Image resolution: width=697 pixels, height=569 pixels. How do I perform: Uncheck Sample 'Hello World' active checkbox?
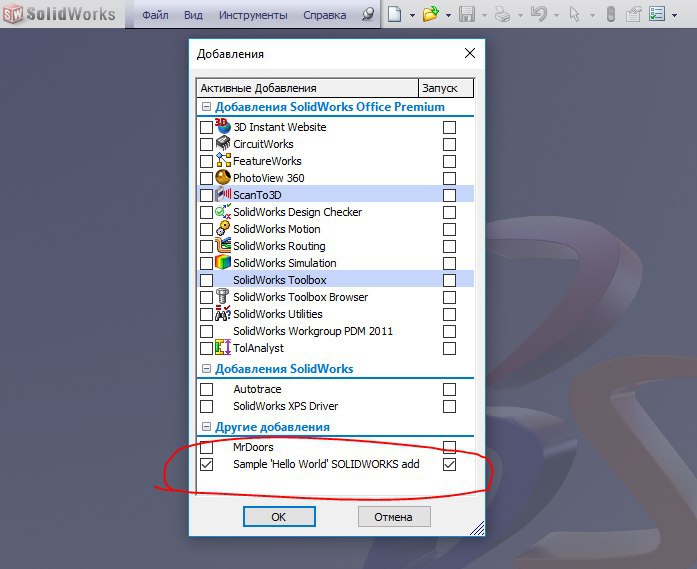tap(206, 465)
